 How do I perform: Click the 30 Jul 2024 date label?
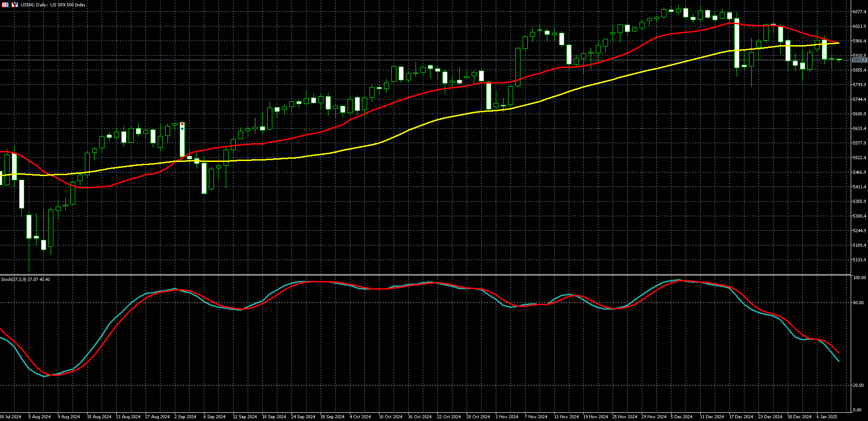click(10, 417)
